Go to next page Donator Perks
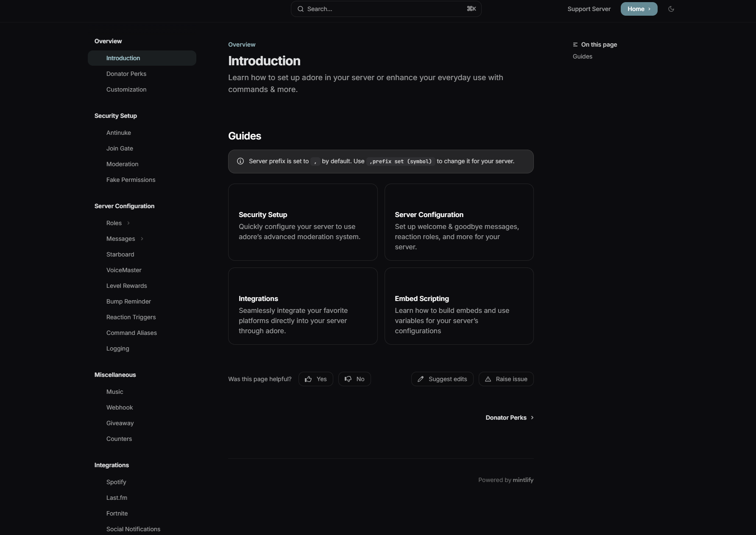The image size is (756, 535). coord(509,418)
